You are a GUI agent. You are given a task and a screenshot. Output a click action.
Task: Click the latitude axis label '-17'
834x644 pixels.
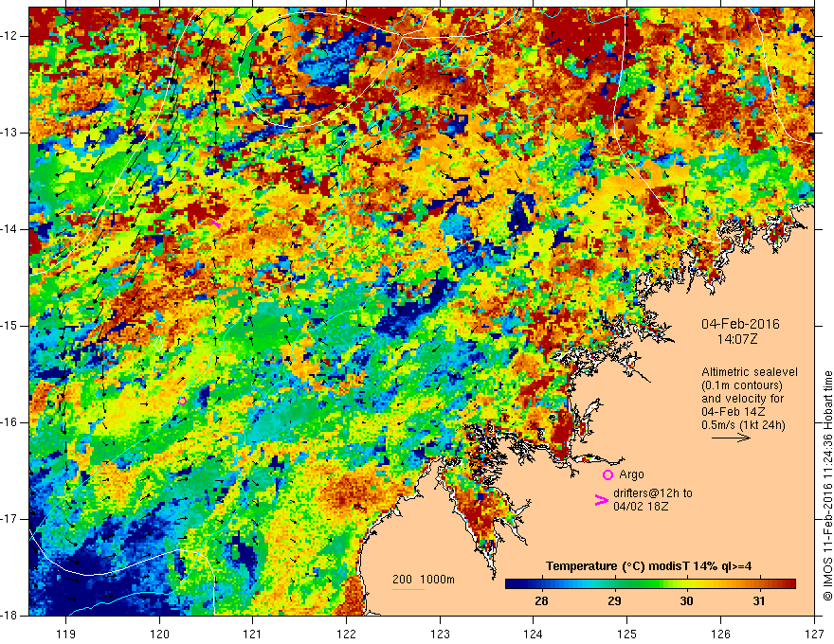coord(9,519)
